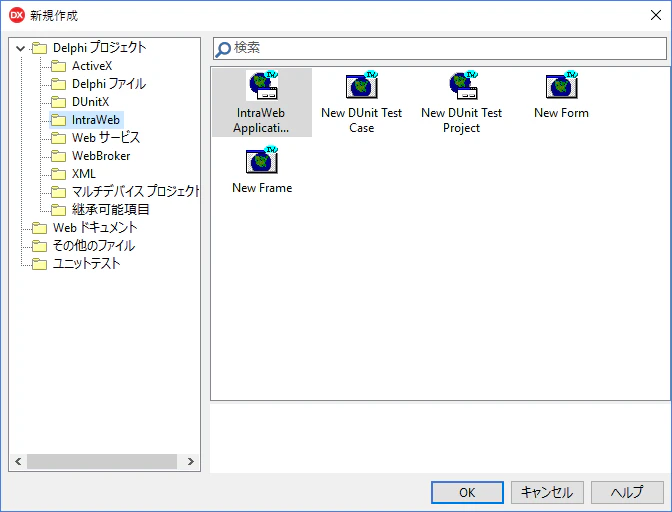672x512 pixels.
Task: Click the マルチデバイス プロジェクト folder icon
Action: [x=59, y=192]
